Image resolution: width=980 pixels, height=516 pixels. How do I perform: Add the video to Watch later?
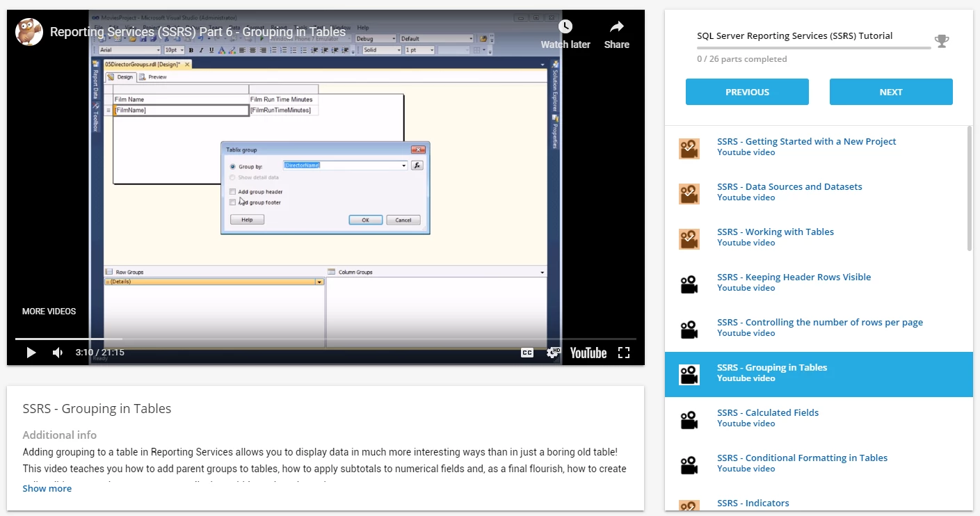(x=565, y=35)
